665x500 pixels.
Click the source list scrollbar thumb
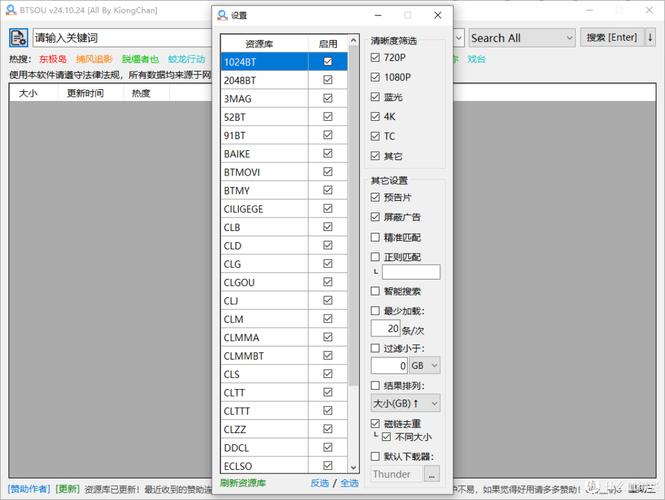[354, 215]
